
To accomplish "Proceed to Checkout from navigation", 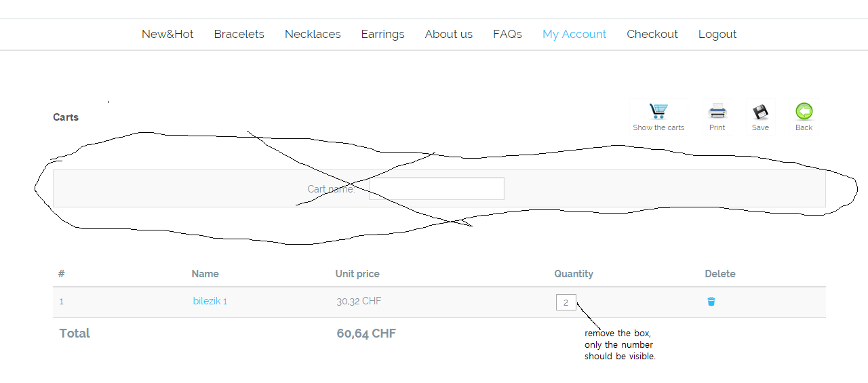I will click(x=652, y=34).
